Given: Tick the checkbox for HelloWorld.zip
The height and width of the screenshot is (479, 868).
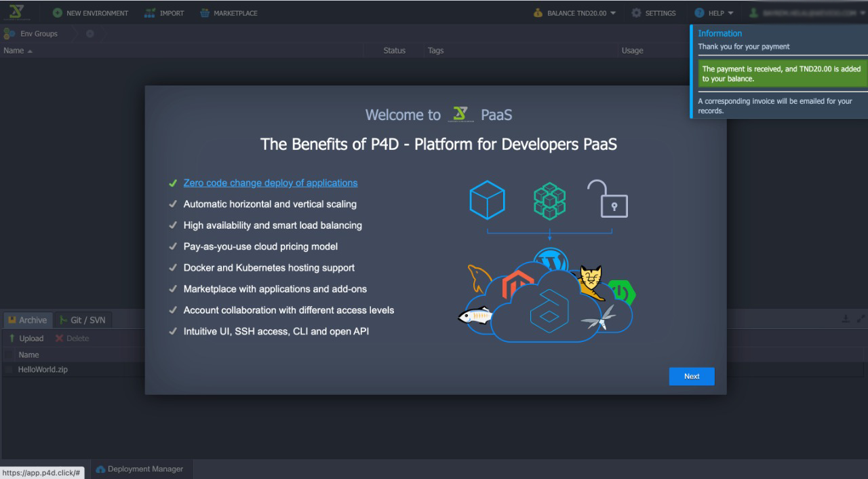Looking at the screenshot, I should pyautogui.click(x=9, y=370).
